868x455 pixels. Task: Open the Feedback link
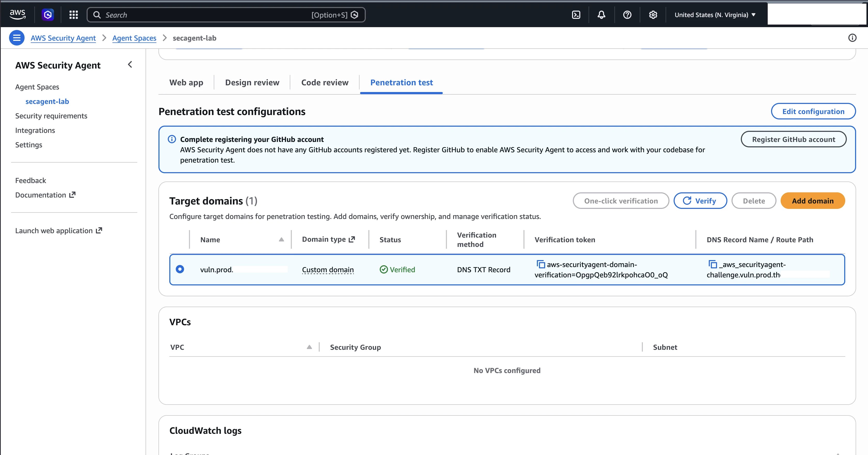pos(31,181)
